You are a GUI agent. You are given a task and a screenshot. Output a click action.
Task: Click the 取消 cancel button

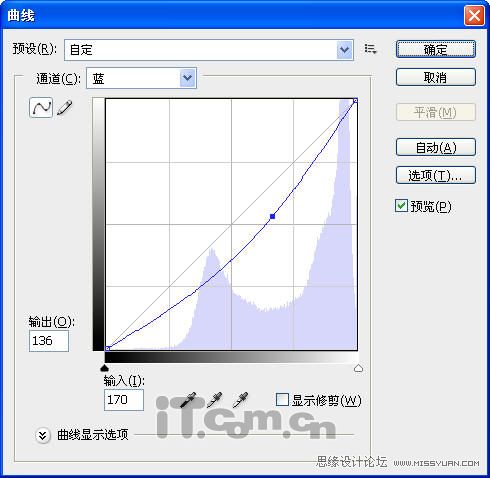pyautogui.click(x=436, y=77)
